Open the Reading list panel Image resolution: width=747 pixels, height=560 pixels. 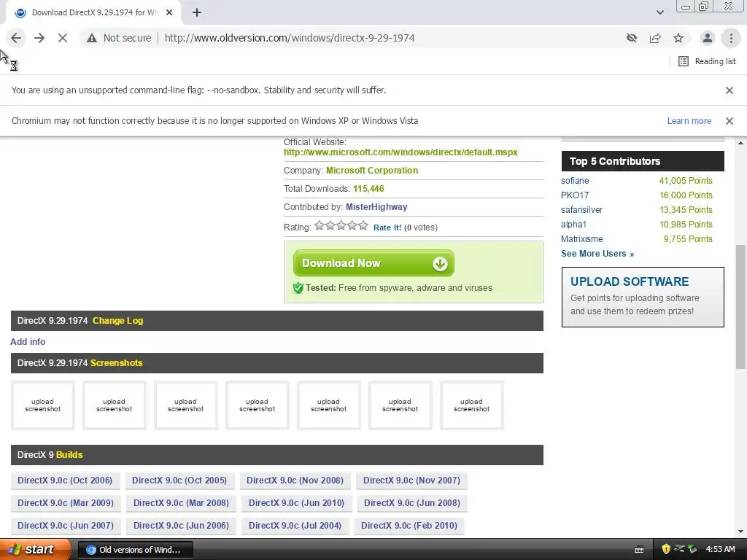click(x=708, y=61)
